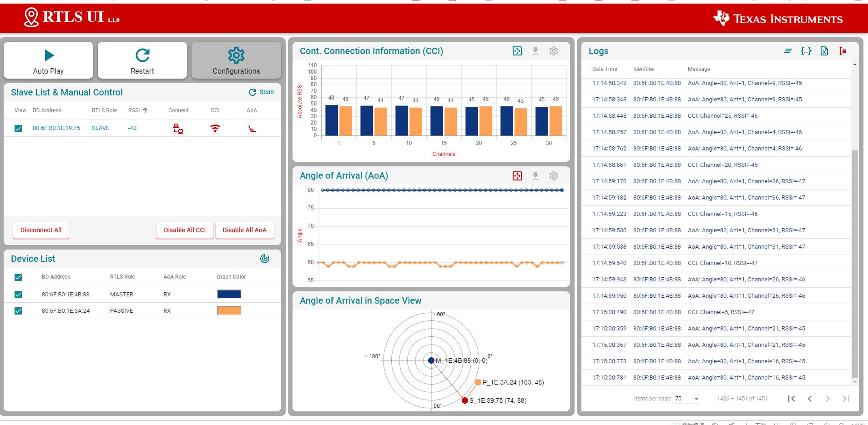Viewport: 868px width, 425px height.
Task: Click the 'Cont. Connection Information (CCI)' title
Action: (371, 51)
